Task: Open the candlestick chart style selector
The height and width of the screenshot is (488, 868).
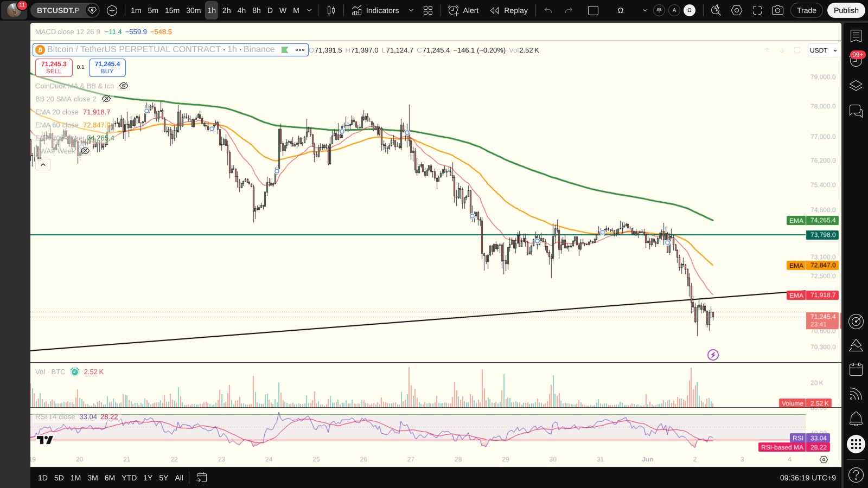Action: click(x=331, y=10)
